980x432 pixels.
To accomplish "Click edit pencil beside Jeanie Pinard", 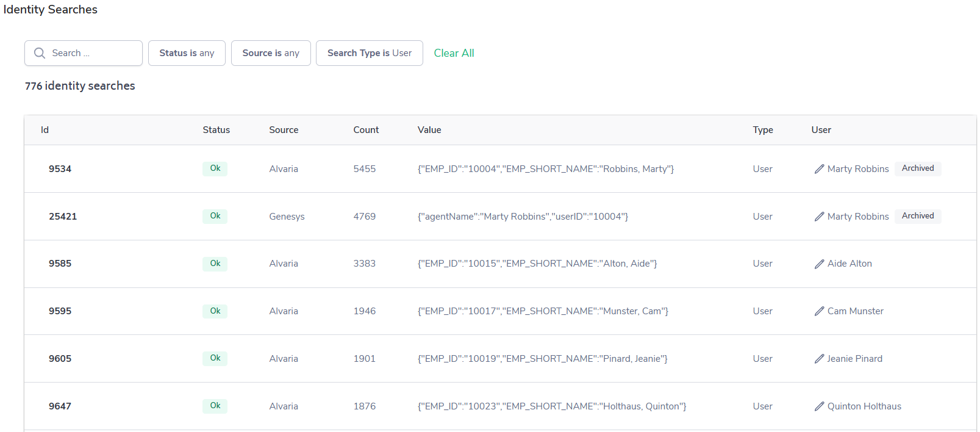I will [x=819, y=359].
